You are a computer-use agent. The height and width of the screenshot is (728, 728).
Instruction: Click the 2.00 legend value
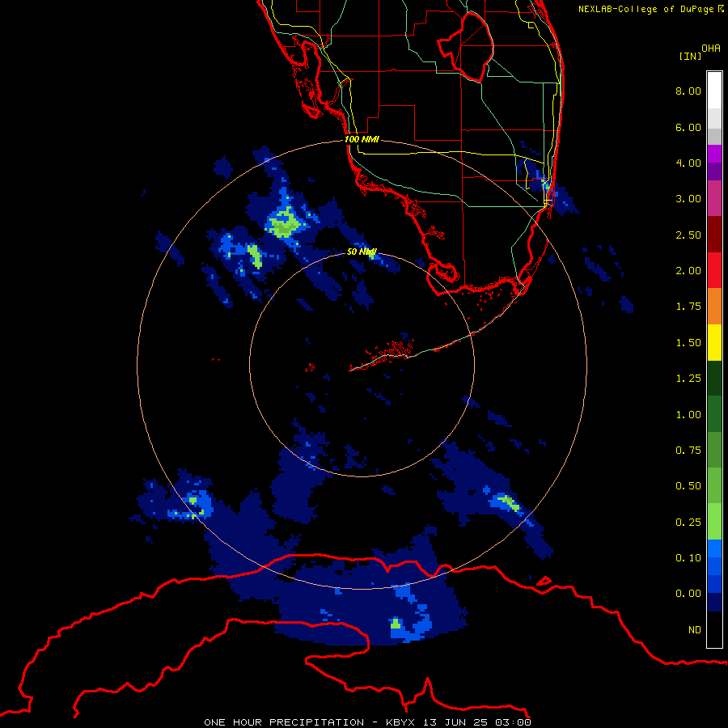tap(688, 271)
